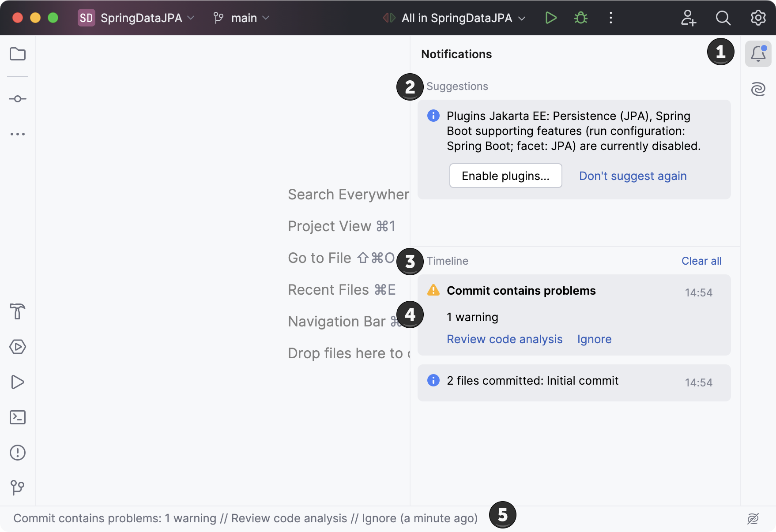Open the Build tool window
Viewport: 776px width, 532px height.
coord(17,312)
